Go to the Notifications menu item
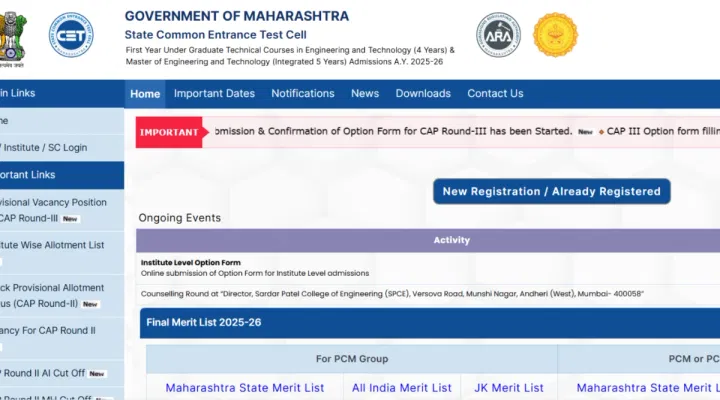The width and height of the screenshot is (720, 400). coord(303,94)
